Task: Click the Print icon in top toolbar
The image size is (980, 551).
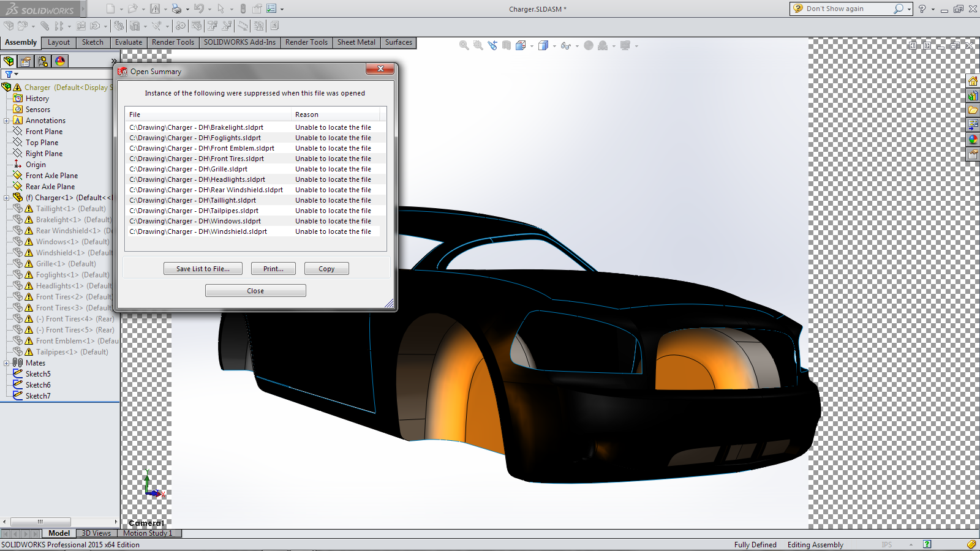Action: 176,9
